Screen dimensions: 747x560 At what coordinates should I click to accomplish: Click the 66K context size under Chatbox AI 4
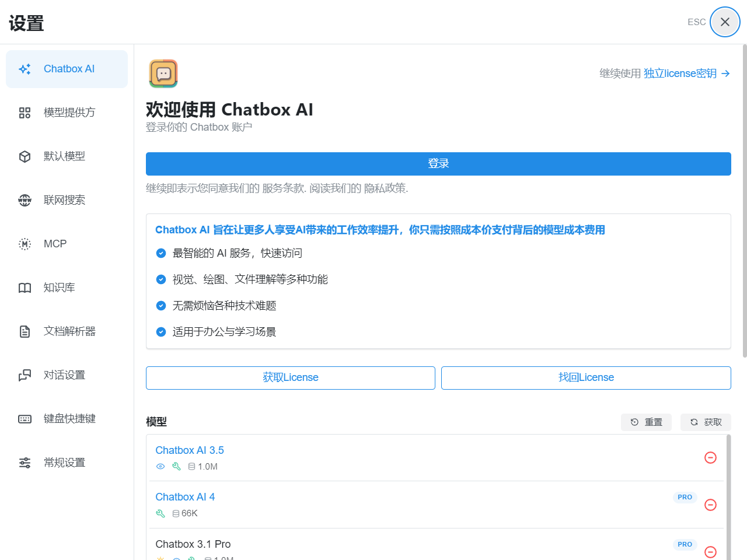185,513
